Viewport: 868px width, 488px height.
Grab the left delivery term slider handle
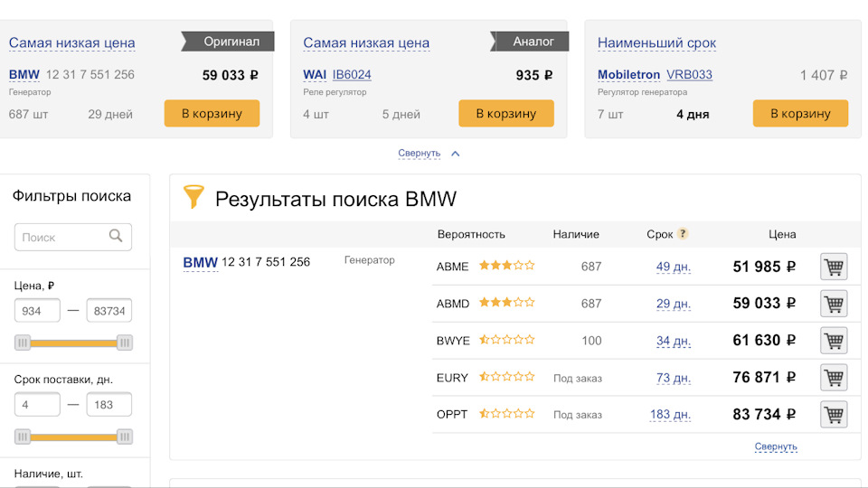pos(22,437)
